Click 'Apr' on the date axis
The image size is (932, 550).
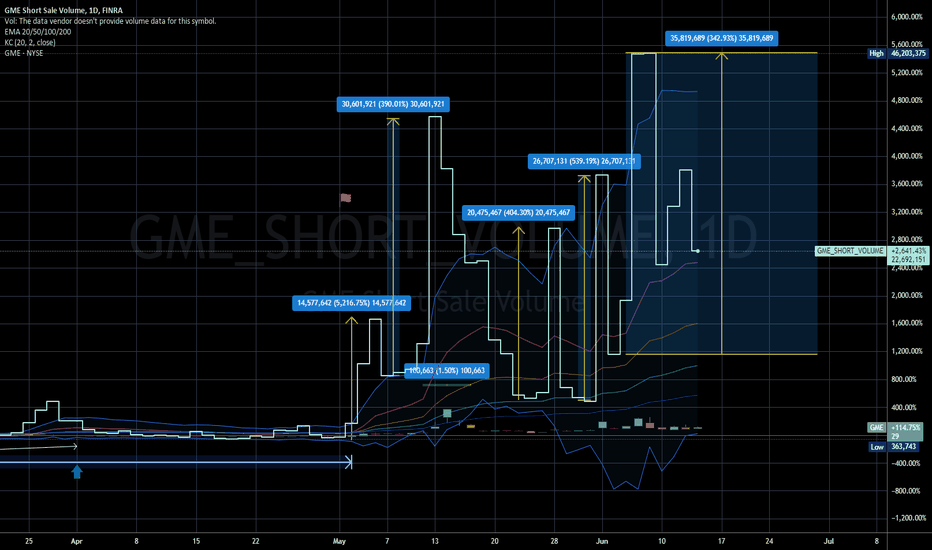click(x=76, y=542)
